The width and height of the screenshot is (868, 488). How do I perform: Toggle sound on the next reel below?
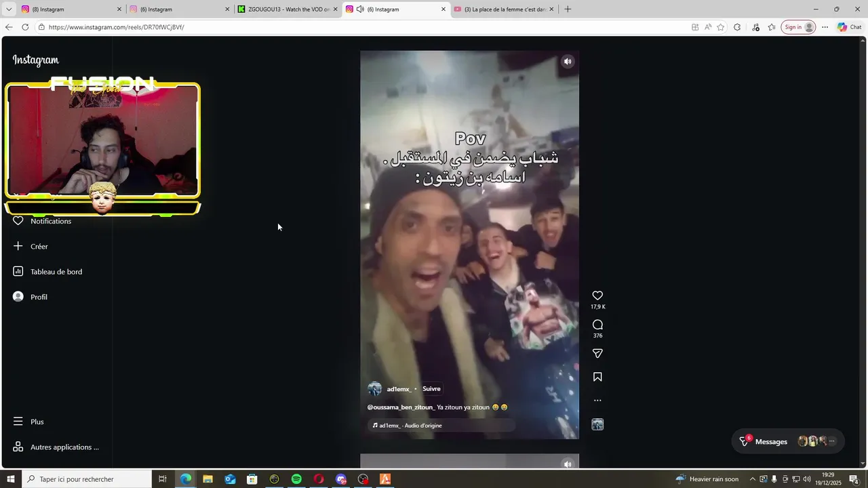coord(568,464)
